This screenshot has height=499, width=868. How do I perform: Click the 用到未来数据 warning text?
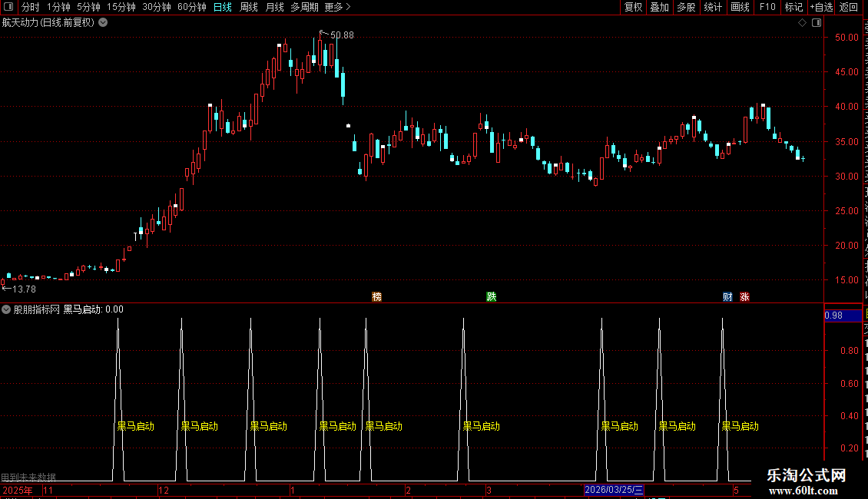coord(28,478)
